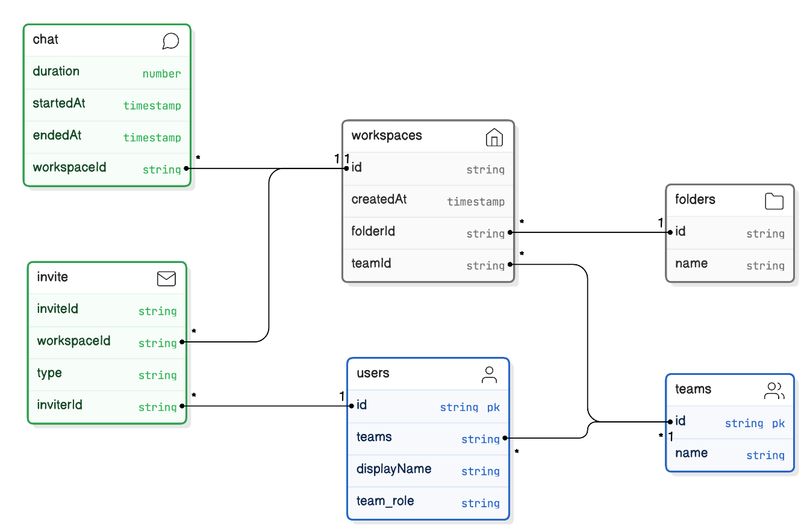This screenshot has height=532, width=807.
Task: Click the envelope icon on invite table
Action: [166, 278]
